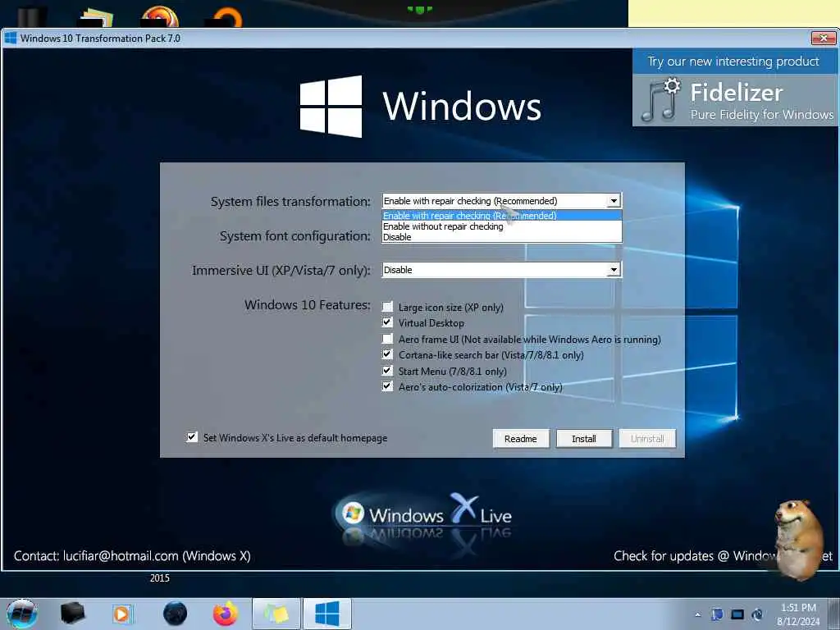Toggle Large icon size (XP only) checkbox
The width and height of the screenshot is (840, 630).
point(387,307)
